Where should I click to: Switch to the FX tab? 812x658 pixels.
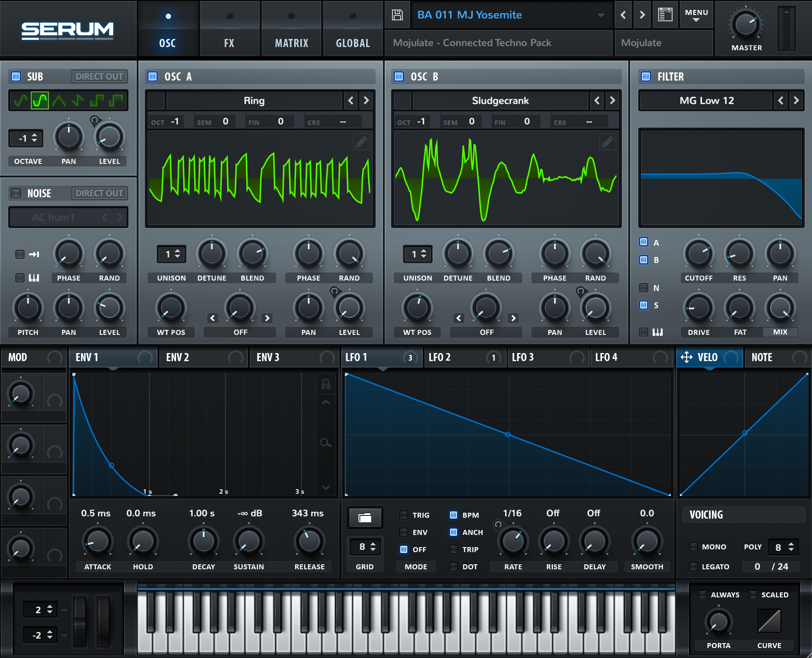(229, 29)
